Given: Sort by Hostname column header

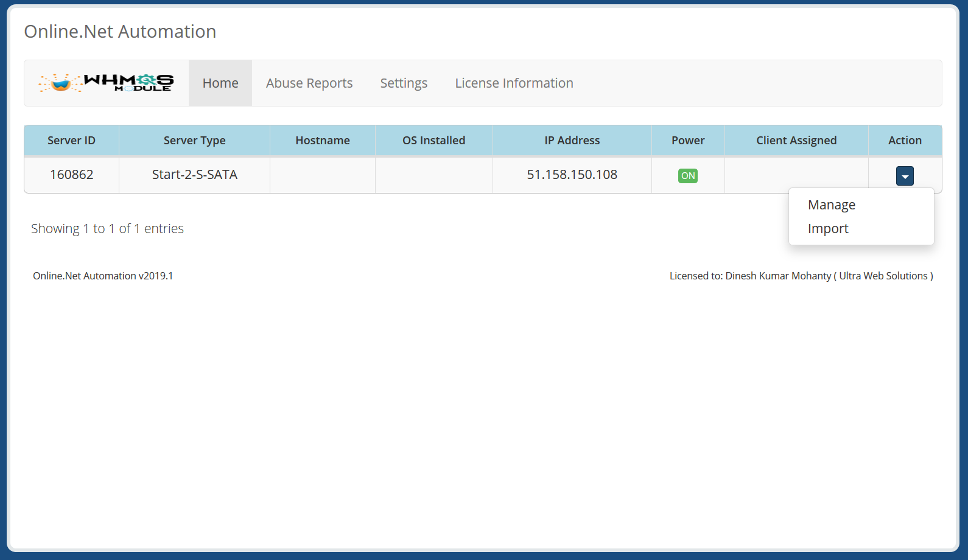Looking at the screenshot, I should [323, 141].
